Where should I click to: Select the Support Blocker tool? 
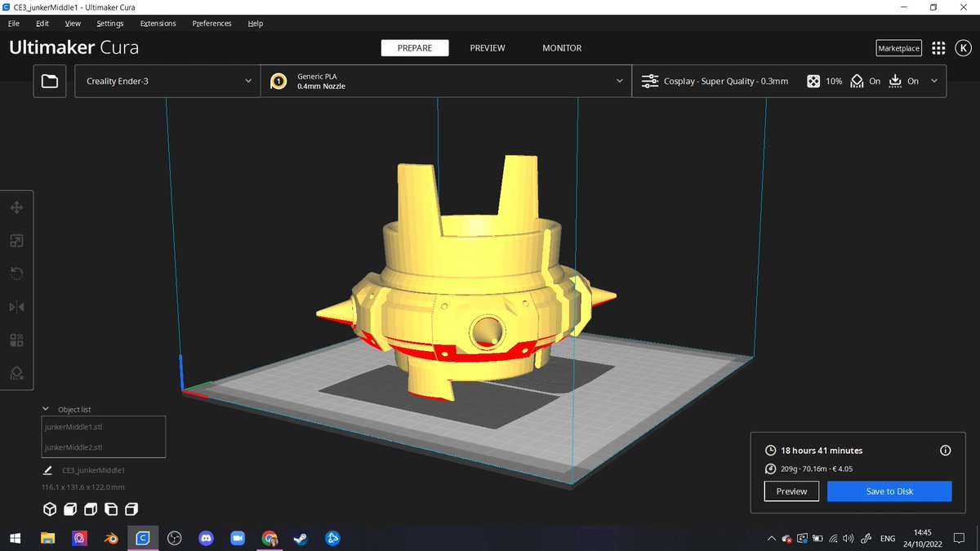tap(16, 372)
